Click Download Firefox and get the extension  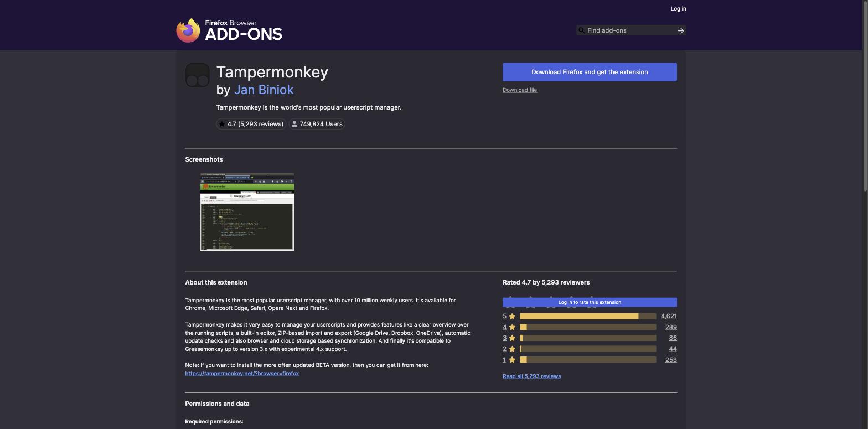[x=590, y=72]
